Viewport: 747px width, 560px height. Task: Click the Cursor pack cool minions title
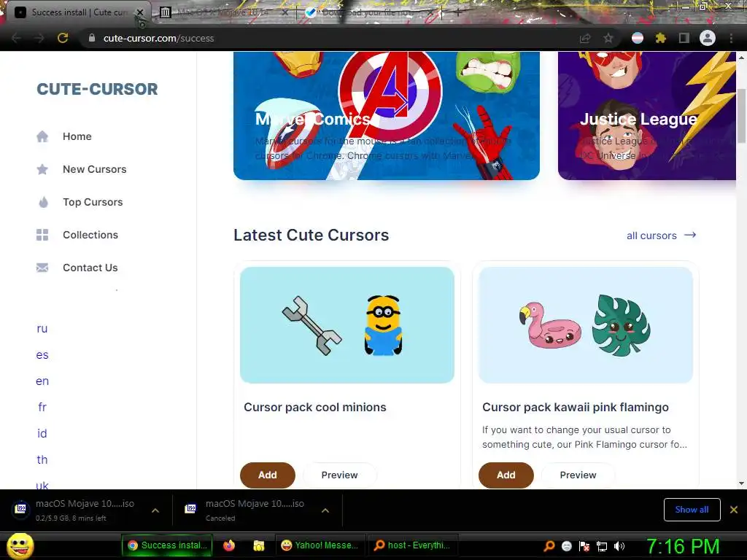tap(315, 407)
